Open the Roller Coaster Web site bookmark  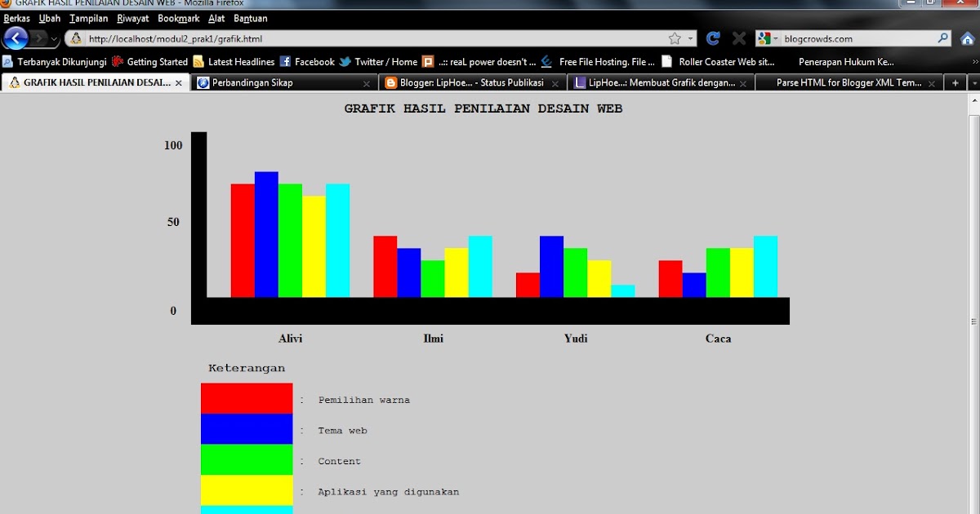pyautogui.click(x=718, y=61)
